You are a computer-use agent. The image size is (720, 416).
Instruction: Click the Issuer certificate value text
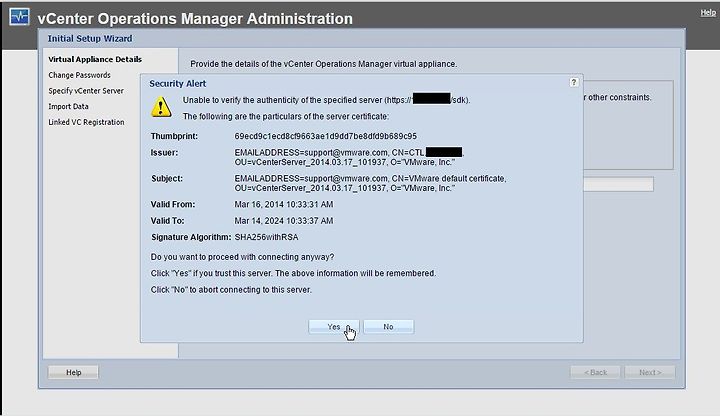point(349,157)
